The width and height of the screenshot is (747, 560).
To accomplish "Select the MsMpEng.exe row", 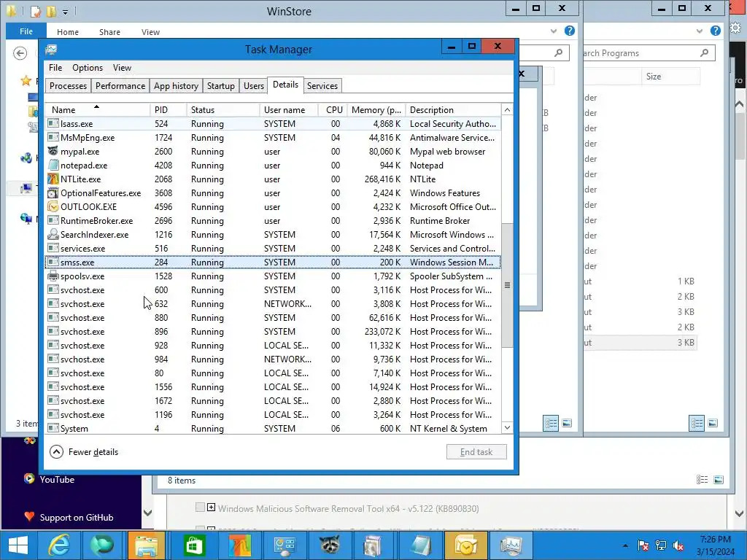I will pos(273,138).
